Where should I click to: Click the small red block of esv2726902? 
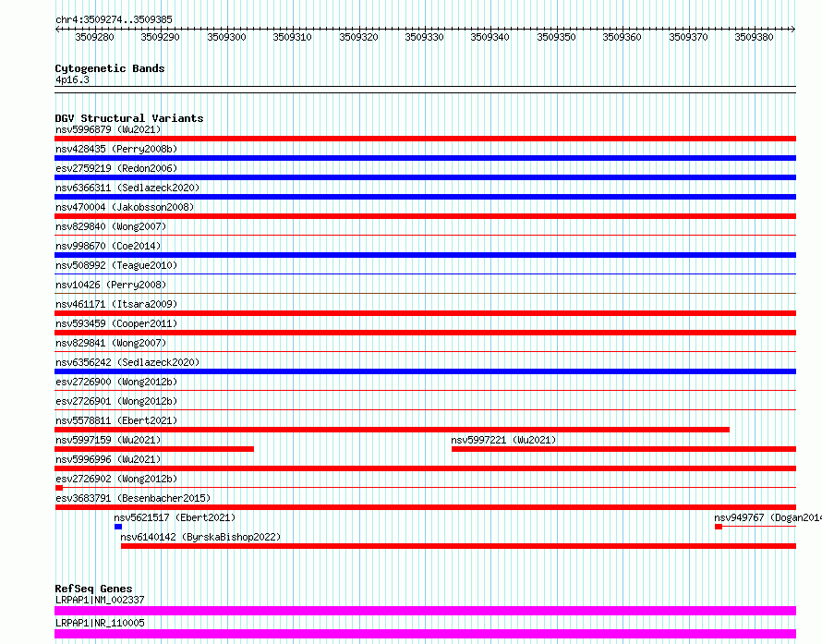(x=59, y=488)
